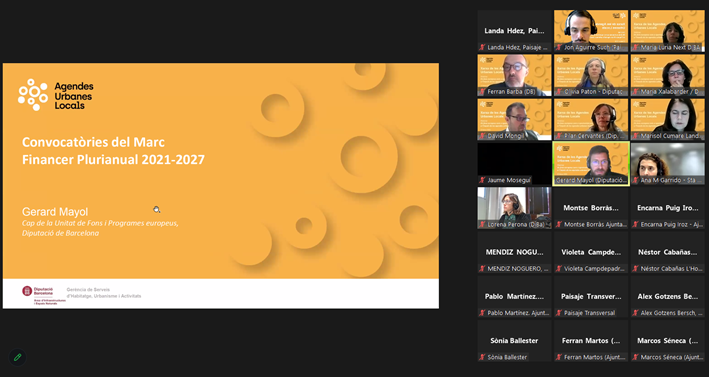The width and height of the screenshot is (709, 377).
Task: Click muted mic icon for Marisol Cumare
Action: 636,136
